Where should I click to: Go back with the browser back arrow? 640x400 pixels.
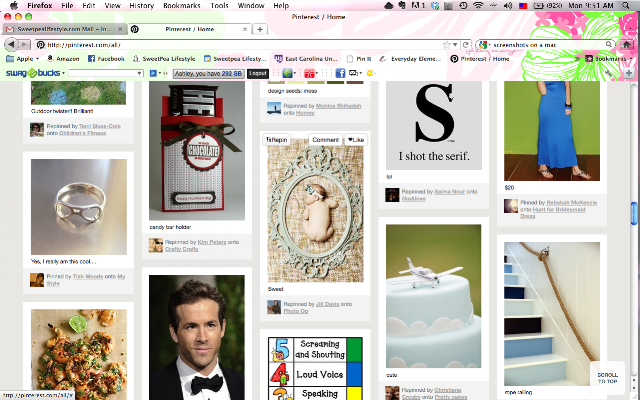click(x=11, y=44)
